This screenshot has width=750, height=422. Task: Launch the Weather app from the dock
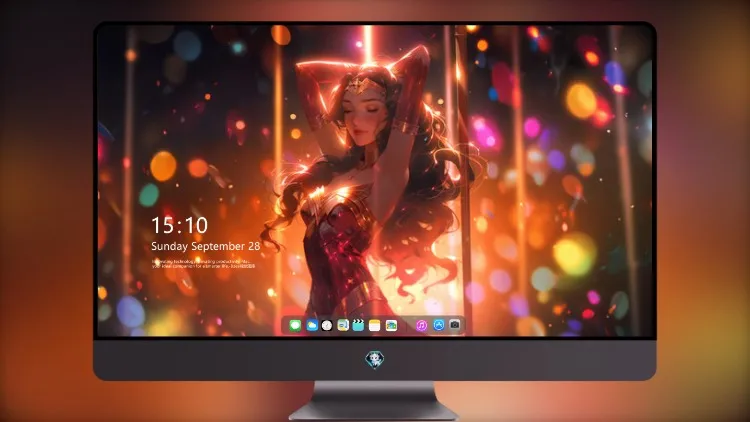point(311,325)
